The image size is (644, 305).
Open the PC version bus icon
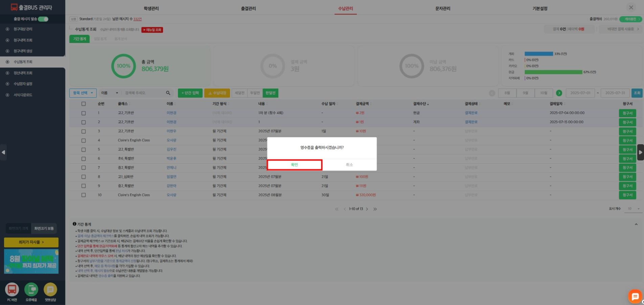(12, 289)
